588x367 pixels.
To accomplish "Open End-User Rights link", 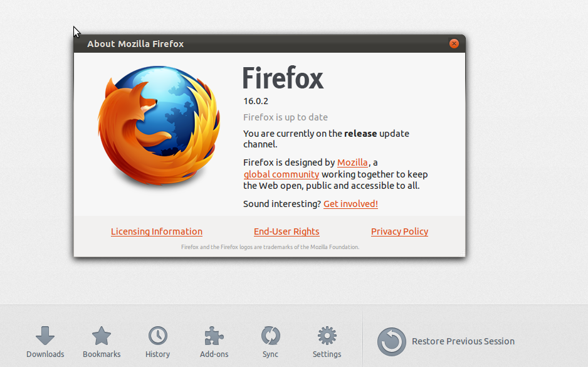I will 286,231.
